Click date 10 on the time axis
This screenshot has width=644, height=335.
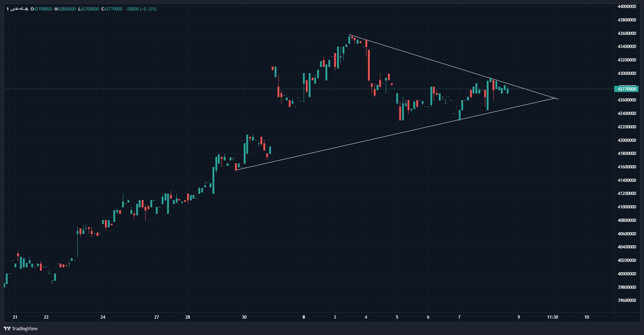[x=587, y=317]
